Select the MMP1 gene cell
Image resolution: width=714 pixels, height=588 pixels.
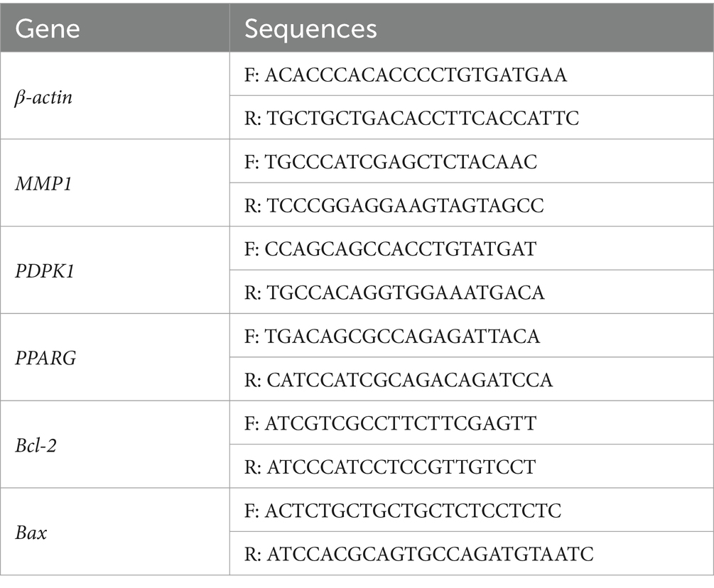coord(115,183)
